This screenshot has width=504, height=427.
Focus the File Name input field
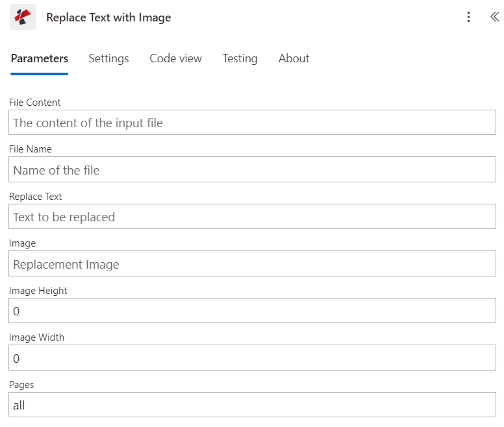[x=252, y=170]
